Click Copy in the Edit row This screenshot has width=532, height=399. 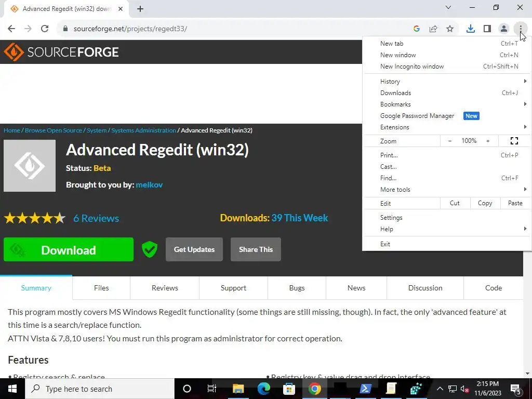(485, 203)
